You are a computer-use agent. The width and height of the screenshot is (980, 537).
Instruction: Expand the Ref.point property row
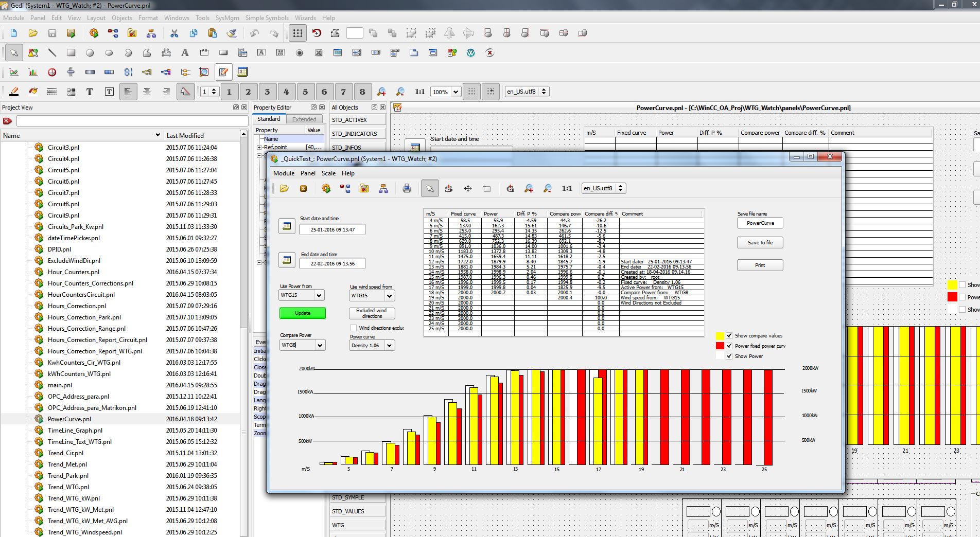tap(259, 147)
